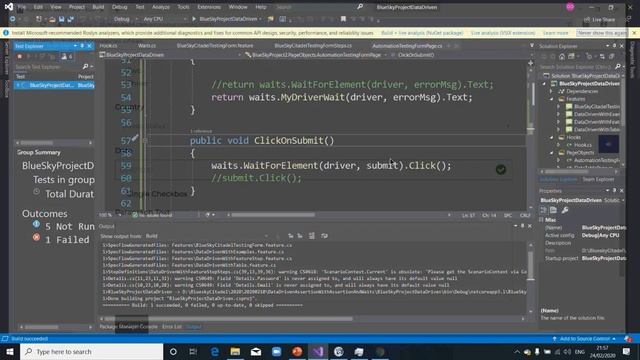Click the green checkmark icon in the editor
This screenshot has height=360, width=640.
[501, 169]
